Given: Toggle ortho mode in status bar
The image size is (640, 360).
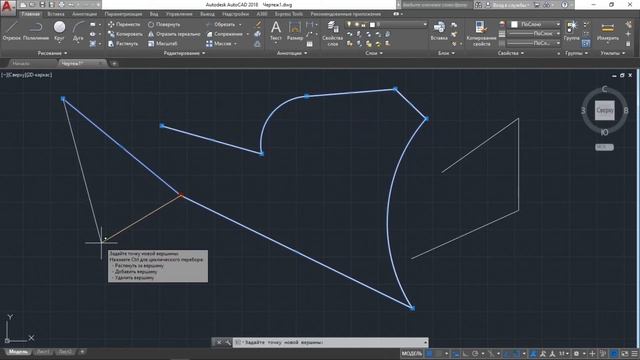Looking at the screenshot, I should pos(465,353).
